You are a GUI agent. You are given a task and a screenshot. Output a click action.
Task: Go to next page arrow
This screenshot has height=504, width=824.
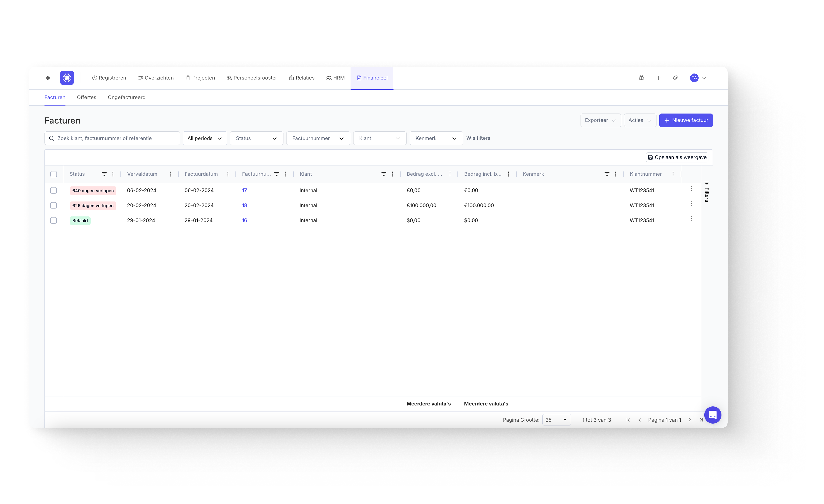(x=690, y=420)
